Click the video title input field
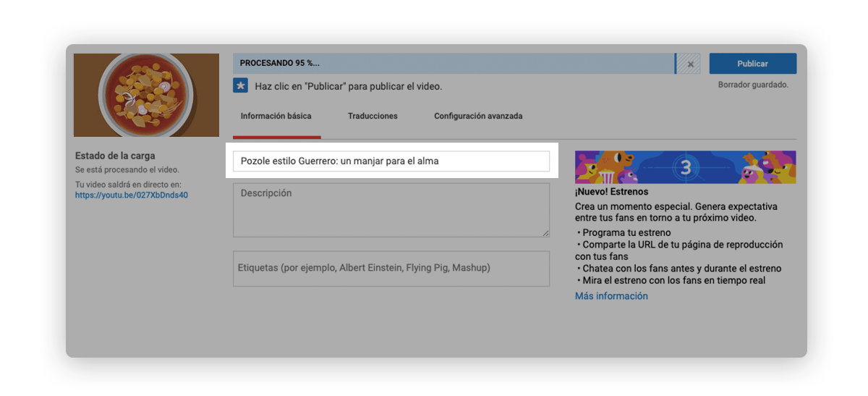 [x=391, y=161]
